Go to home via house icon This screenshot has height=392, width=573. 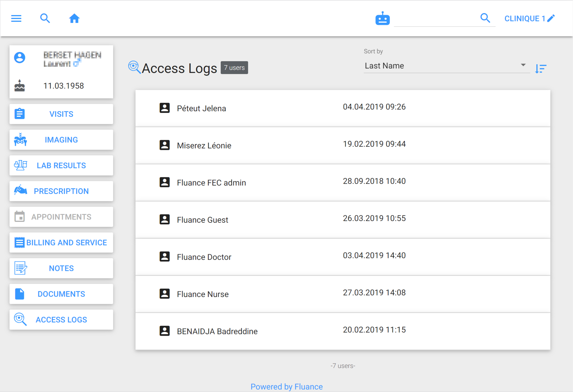[x=74, y=19]
